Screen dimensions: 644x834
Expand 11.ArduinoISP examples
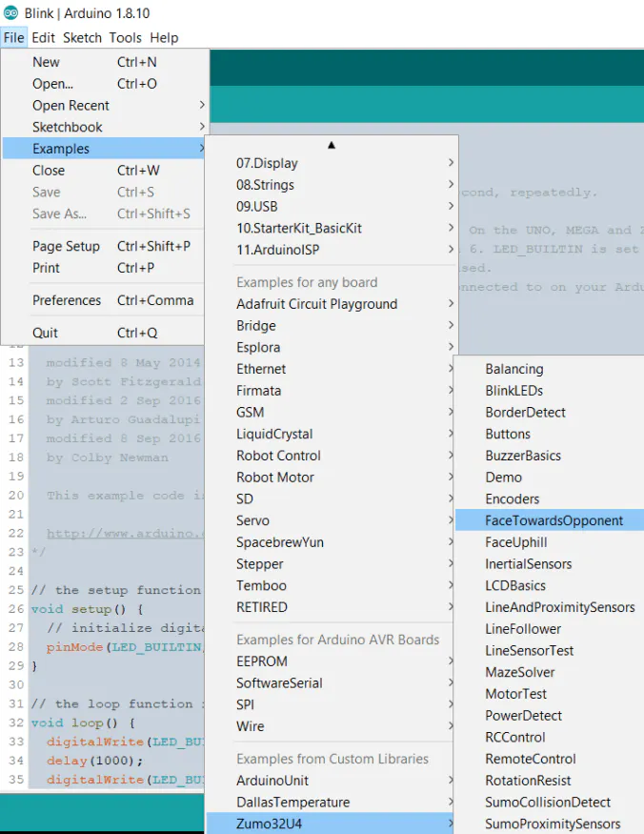332,250
